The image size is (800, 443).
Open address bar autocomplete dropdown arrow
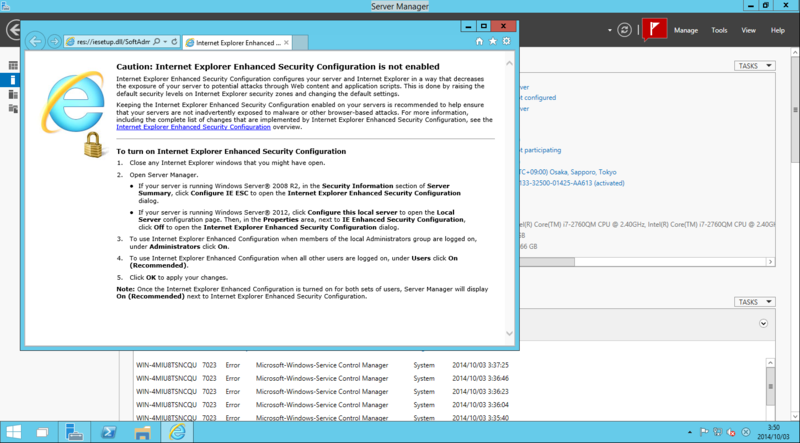165,42
